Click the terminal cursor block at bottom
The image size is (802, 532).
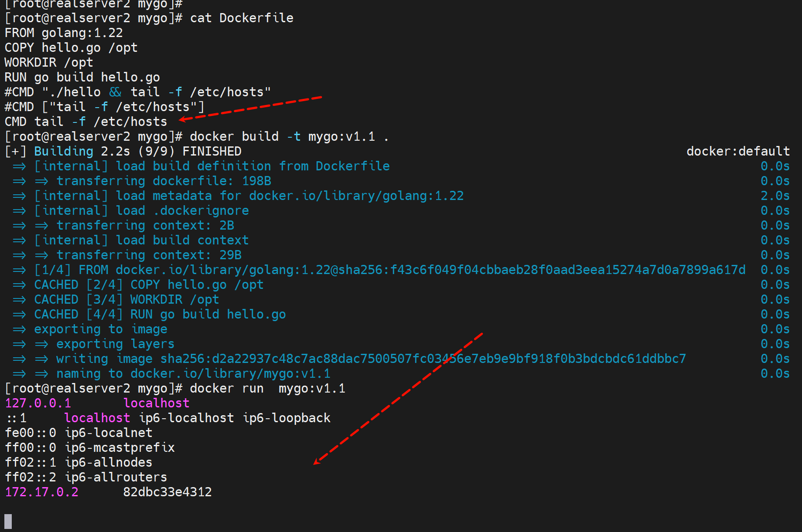click(x=8, y=521)
